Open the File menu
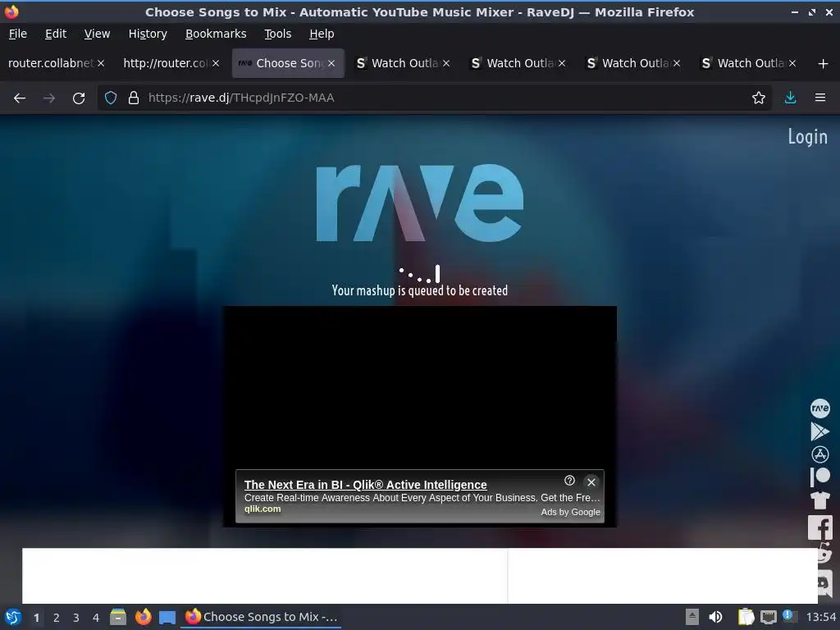Screen dimensions: 840x630 pos(18,34)
